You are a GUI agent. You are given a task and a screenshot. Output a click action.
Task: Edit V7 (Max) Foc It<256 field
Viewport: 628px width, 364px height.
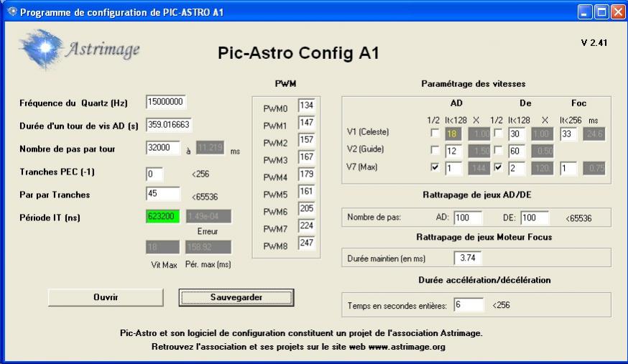click(x=568, y=169)
